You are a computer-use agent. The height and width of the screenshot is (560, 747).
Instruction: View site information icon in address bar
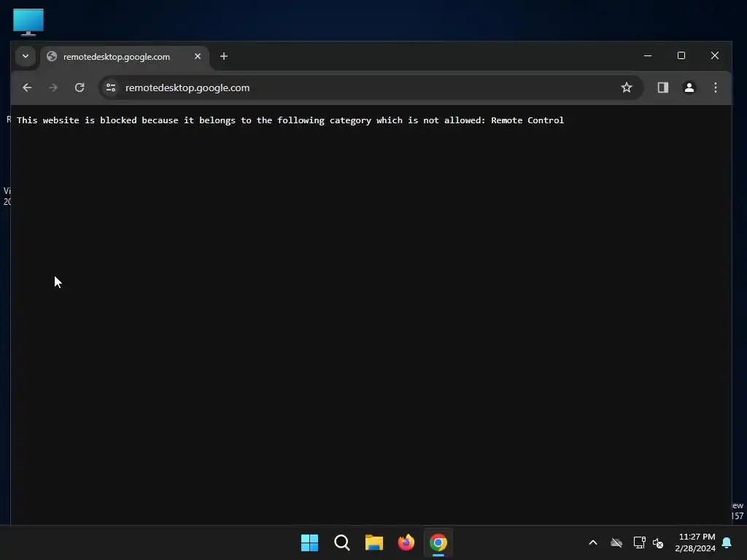pos(111,87)
